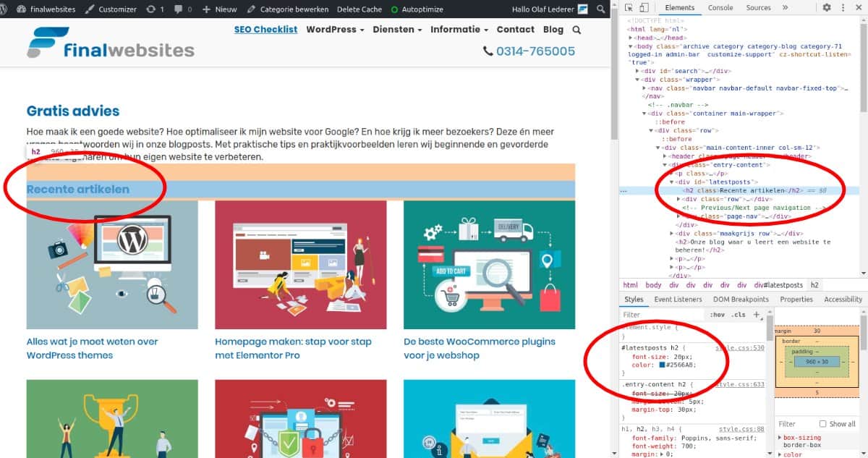Switch to the Sources tab in DevTools
This screenshot has width=868, height=458.
pyautogui.click(x=758, y=8)
